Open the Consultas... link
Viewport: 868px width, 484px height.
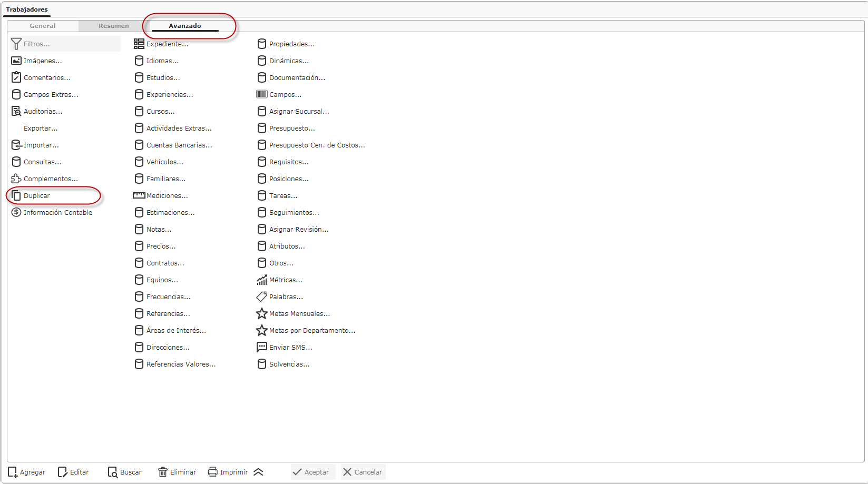point(42,162)
